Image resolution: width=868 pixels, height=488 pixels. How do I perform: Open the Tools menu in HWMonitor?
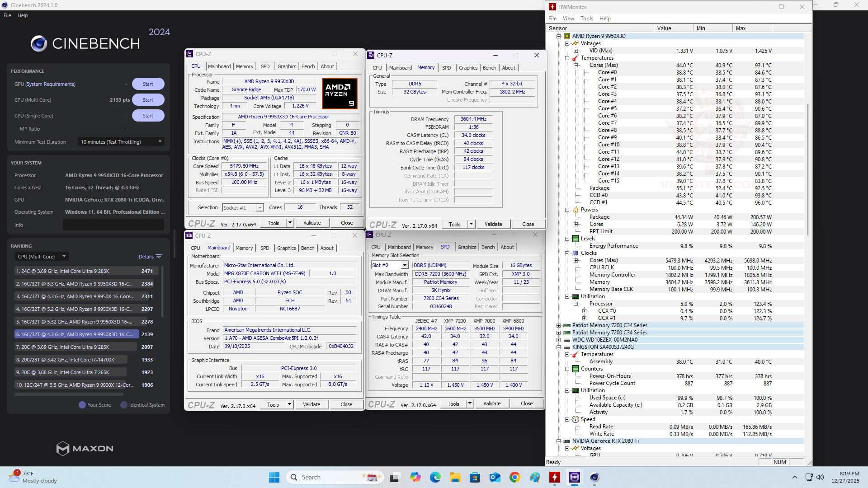tap(586, 19)
